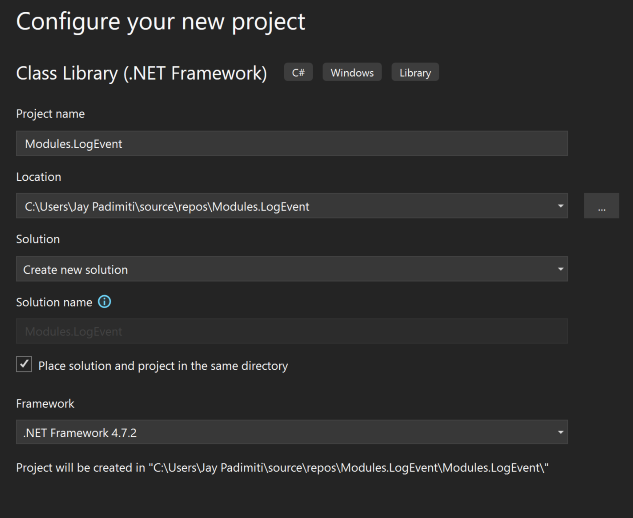The image size is (633, 518).
Task: Click inside the Project name field
Action: (x=292, y=143)
